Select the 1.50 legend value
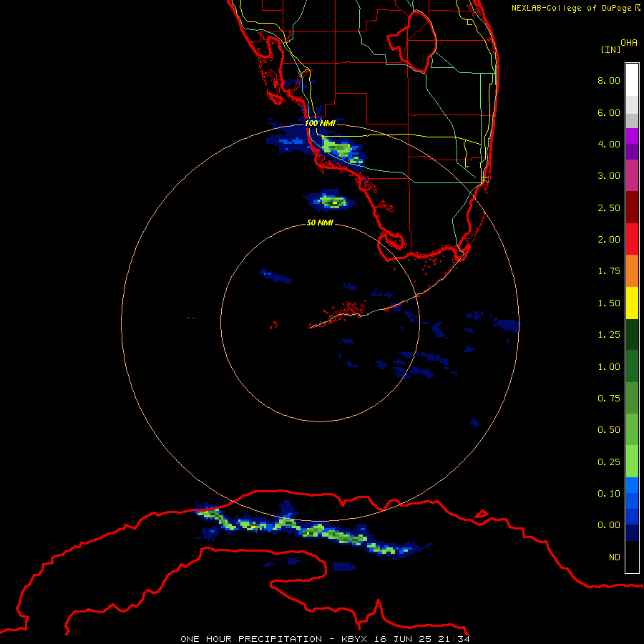 [609, 303]
